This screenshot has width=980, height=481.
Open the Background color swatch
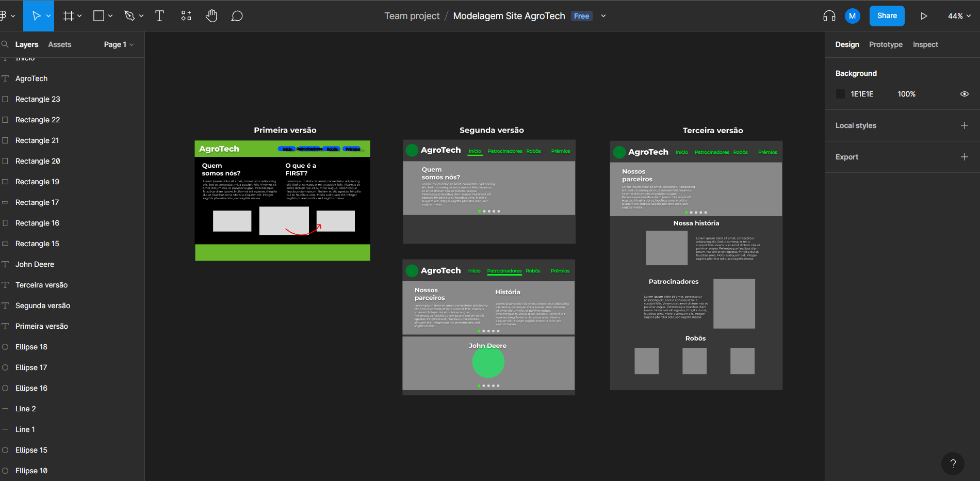click(840, 94)
